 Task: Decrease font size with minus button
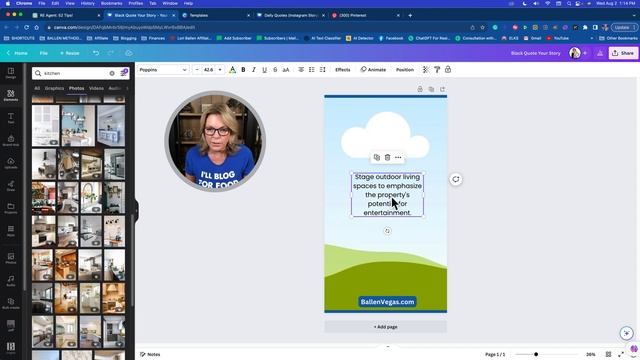coord(197,70)
